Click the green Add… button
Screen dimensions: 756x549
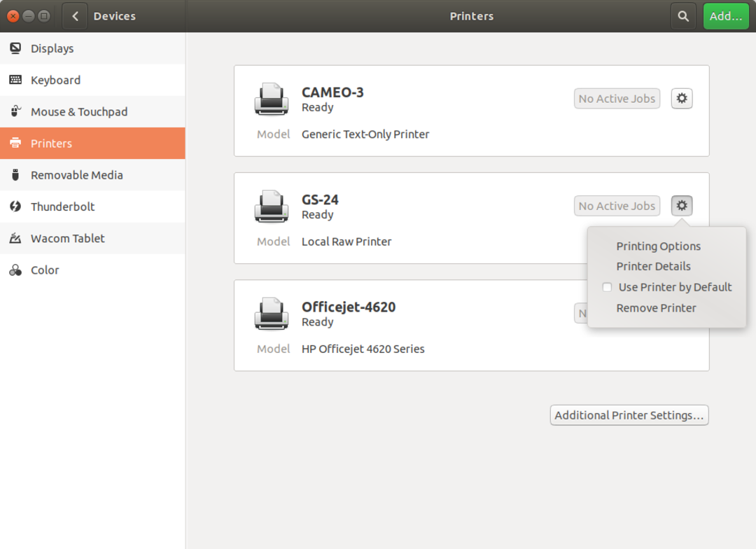tap(725, 16)
